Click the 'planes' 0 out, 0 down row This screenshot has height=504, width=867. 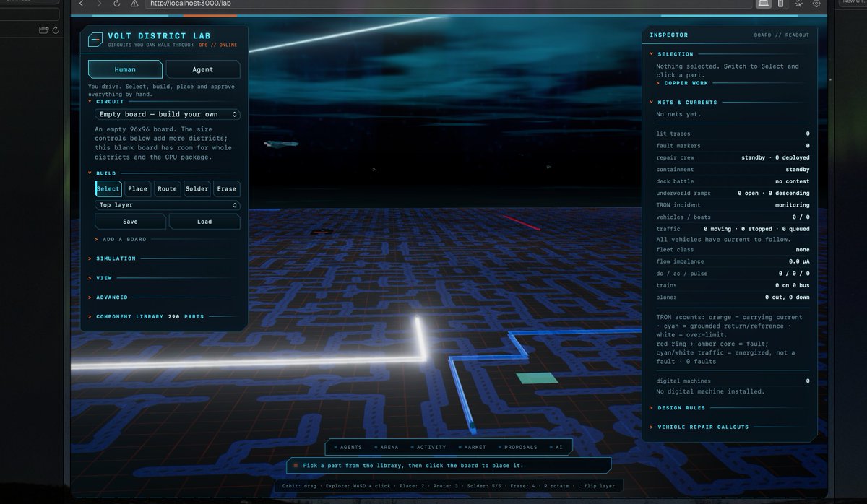coord(733,297)
